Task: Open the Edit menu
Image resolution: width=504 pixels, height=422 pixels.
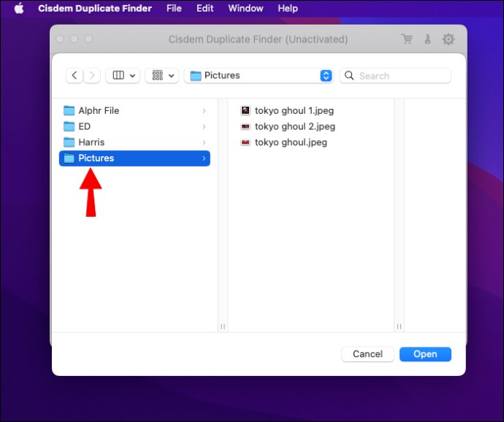Action: pyautogui.click(x=205, y=8)
